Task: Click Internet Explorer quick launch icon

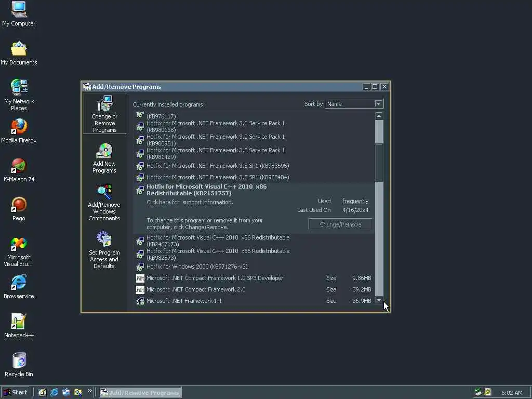Action: pyautogui.click(x=54, y=393)
